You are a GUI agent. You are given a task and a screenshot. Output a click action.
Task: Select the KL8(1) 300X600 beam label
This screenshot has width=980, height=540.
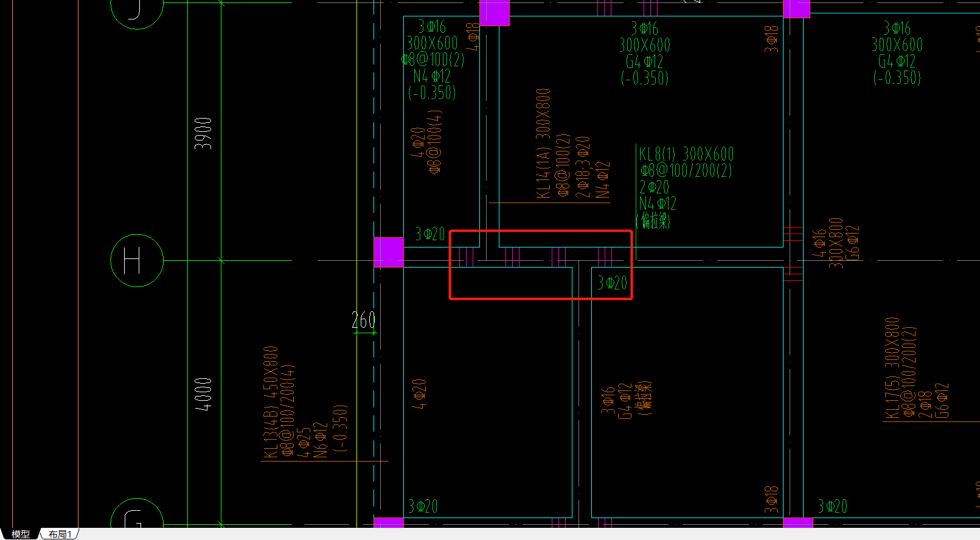[686, 153]
